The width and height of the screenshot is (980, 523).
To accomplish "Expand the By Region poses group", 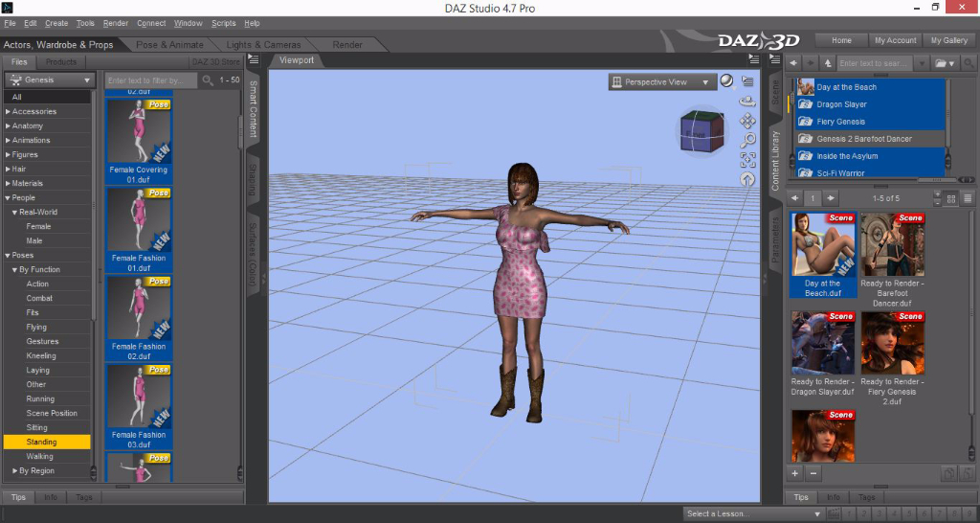I will [x=15, y=470].
